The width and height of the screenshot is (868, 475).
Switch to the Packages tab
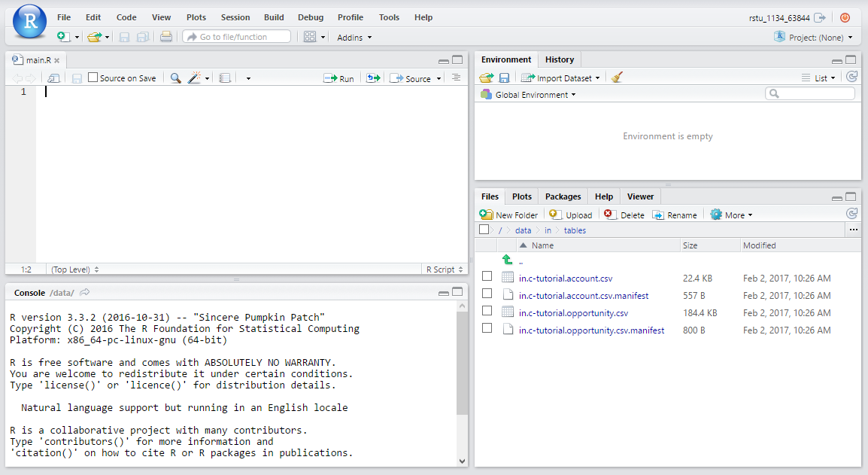coord(563,196)
